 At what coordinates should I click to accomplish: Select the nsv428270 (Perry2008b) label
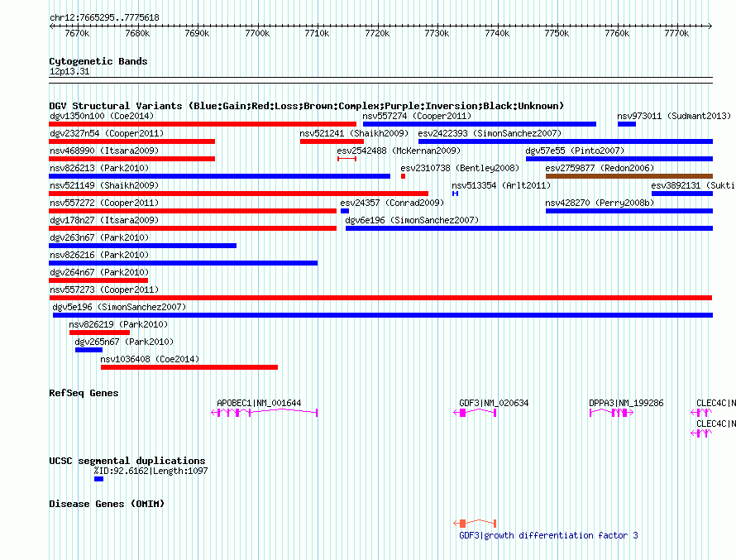click(600, 203)
